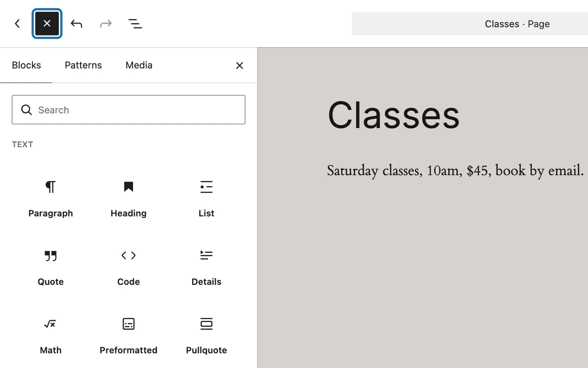The width and height of the screenshot is (588, 368).
Task: Select the Classes page title
Action: point(393,115)
